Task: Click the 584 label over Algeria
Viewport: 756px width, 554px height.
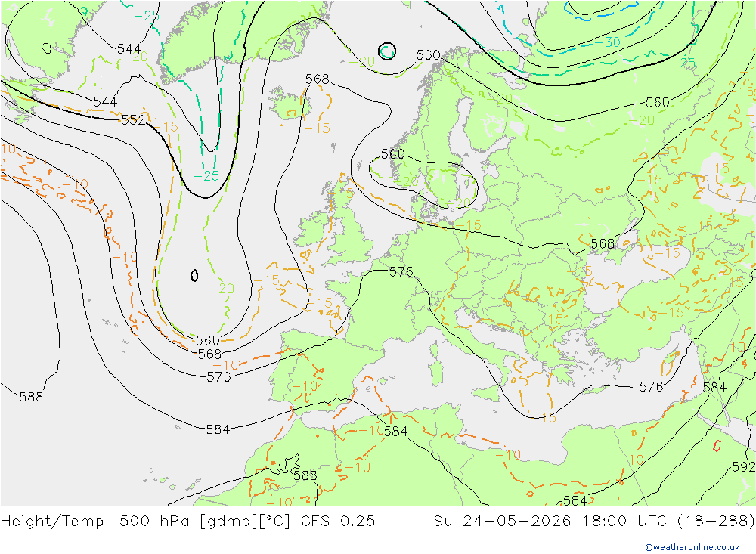Action: [396, 431]
